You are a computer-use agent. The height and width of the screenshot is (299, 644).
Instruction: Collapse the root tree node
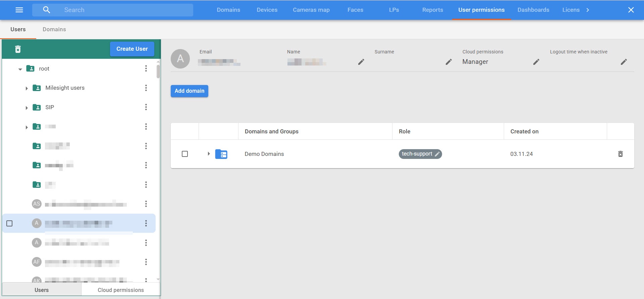click(20, 69)
